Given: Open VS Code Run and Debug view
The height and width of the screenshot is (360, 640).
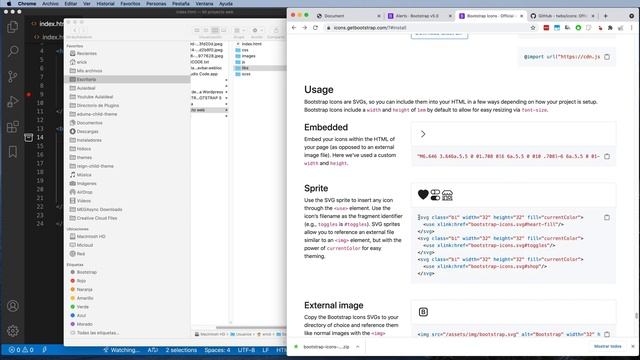Looking at the screenshot, I should [13, 101].
